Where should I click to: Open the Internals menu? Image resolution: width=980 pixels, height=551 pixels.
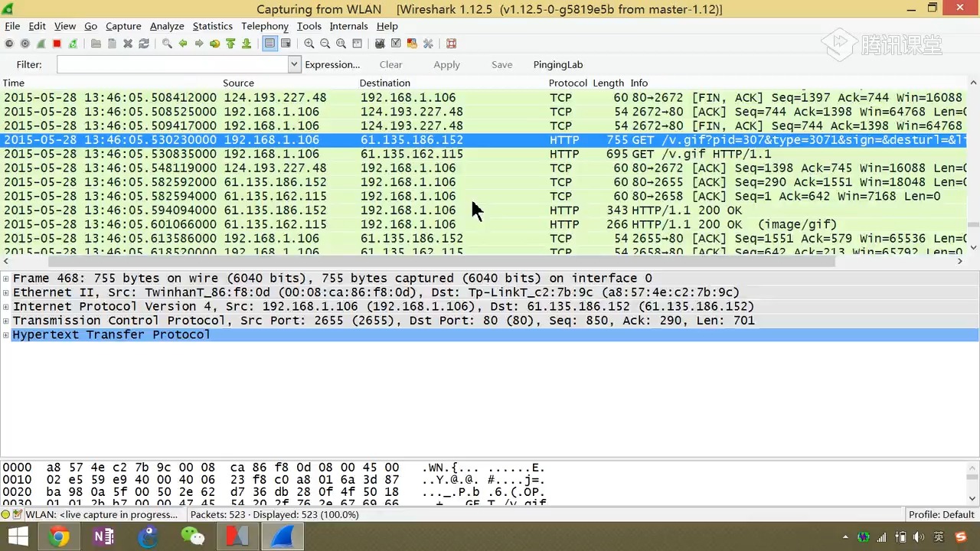click(349, 26)
